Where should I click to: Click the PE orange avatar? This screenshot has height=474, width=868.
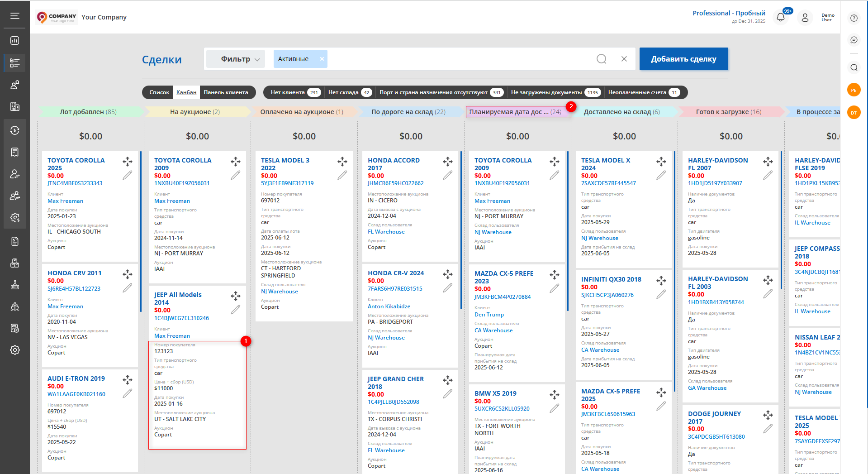854,90
